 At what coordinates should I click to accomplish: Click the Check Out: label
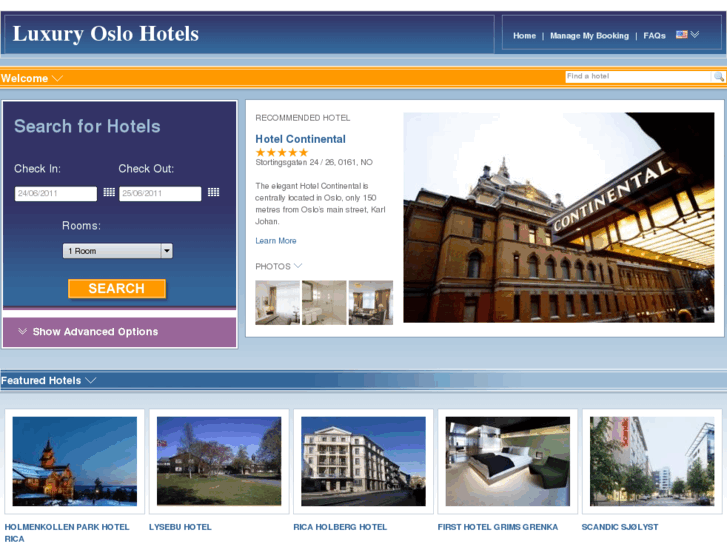click(146, 169)
